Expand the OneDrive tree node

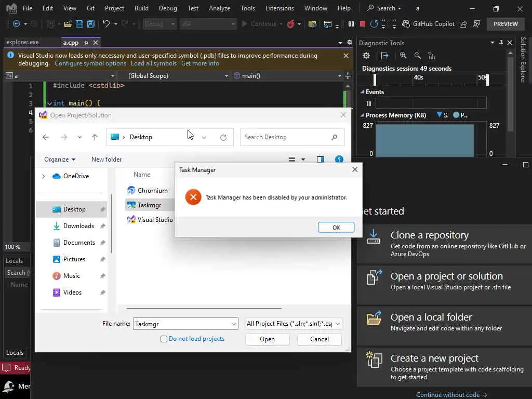click(44, 176)
